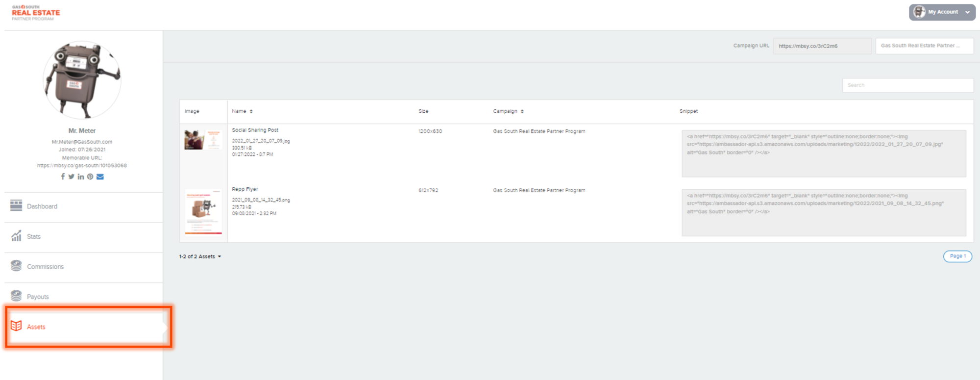This screenshot has height=380, width=980.
Task: Click the Gas South Real Estate logo
Action: [x=36, y=13]
